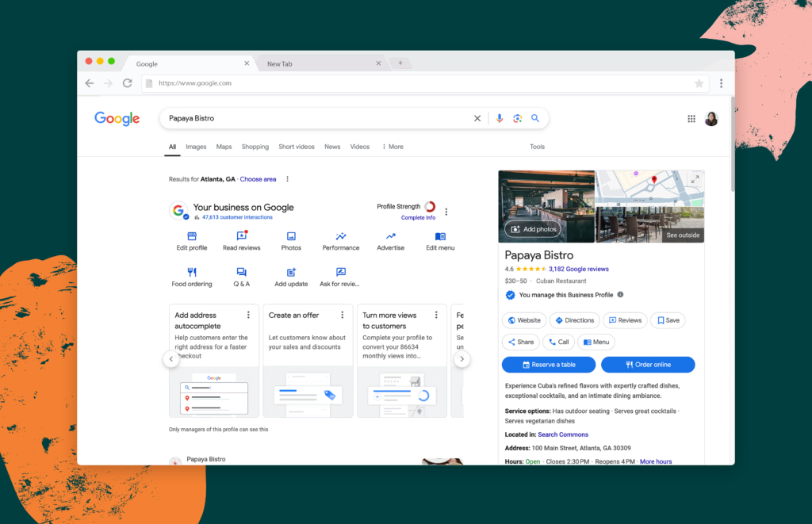Click the Advertise icon

coord(390,236)
